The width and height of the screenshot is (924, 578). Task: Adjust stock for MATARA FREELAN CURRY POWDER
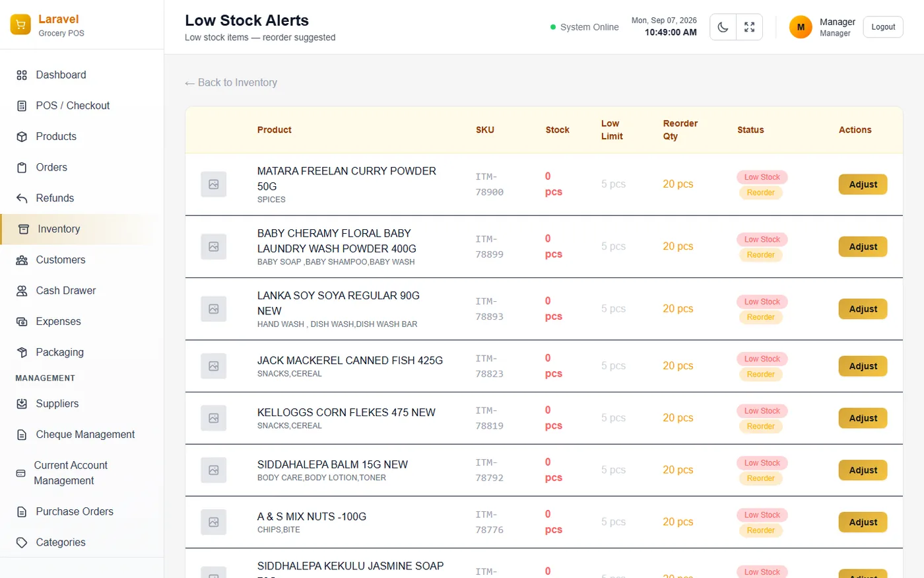pyautogui.click(x=863, y=184)
